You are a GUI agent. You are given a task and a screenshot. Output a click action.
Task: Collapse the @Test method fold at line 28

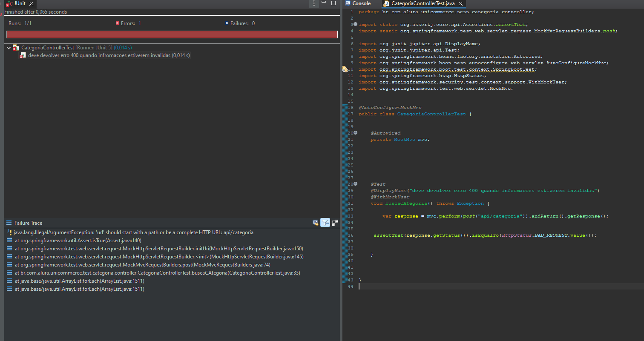(355, 184)
